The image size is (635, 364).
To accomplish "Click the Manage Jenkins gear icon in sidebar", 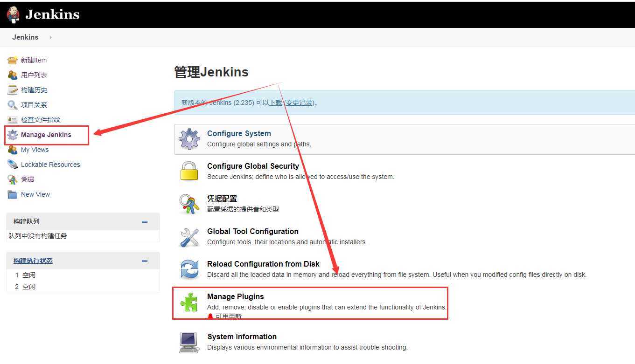I will point(13,135).
